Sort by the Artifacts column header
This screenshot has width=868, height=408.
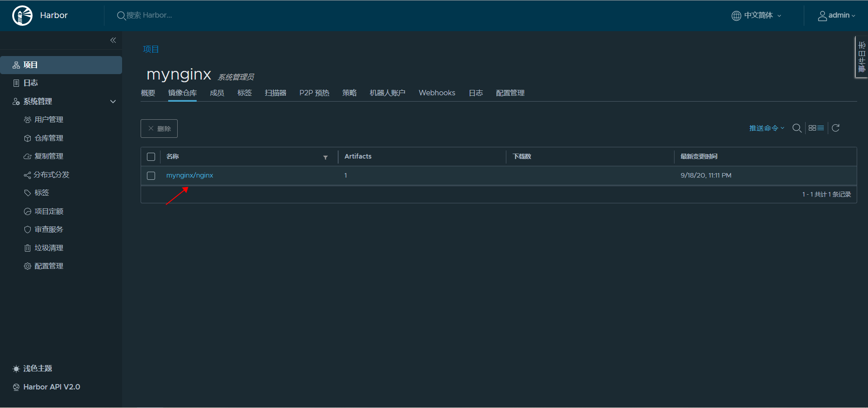click(358, 156)
